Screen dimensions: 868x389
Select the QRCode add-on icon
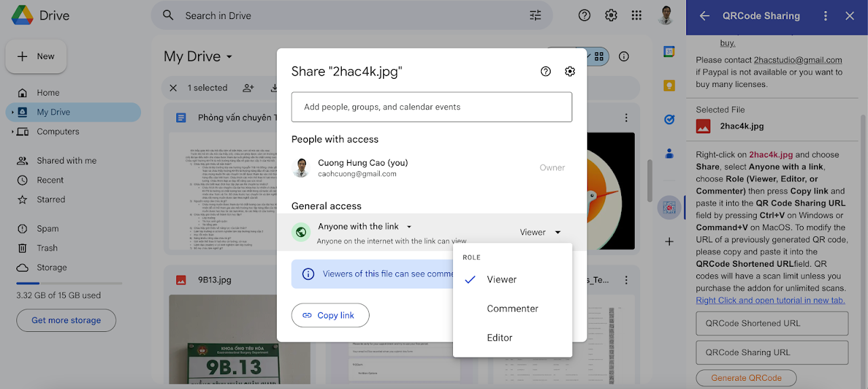[669, 208]
